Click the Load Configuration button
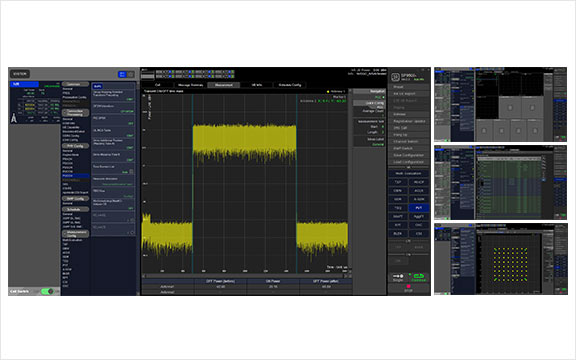576x360 pixels. [x=408, y=162]
